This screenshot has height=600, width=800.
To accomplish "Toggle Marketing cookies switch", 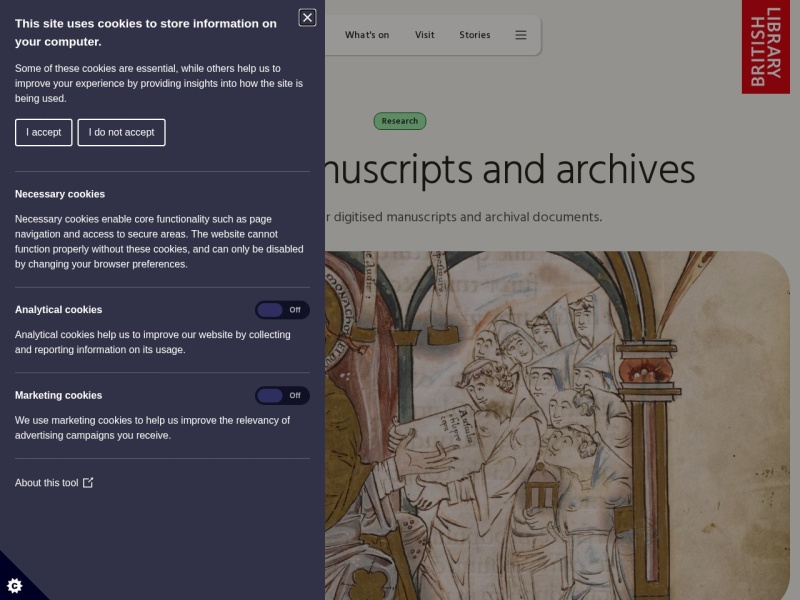I will click(x=282, y=395).
